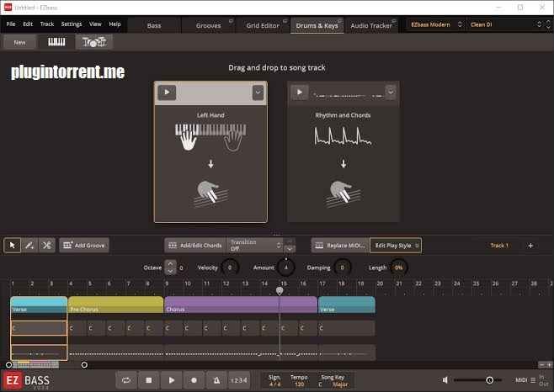Switch to the keyboard input icon
This screenshot has height=392, width=554.
coord(56,42)
